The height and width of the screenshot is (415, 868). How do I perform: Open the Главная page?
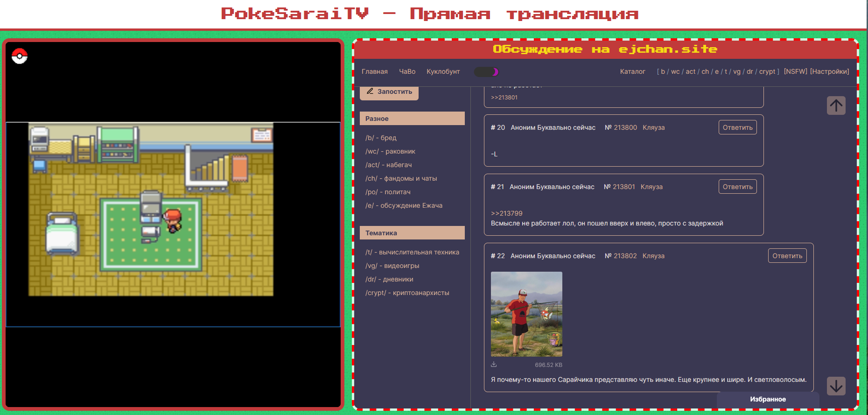coord(375,71)
